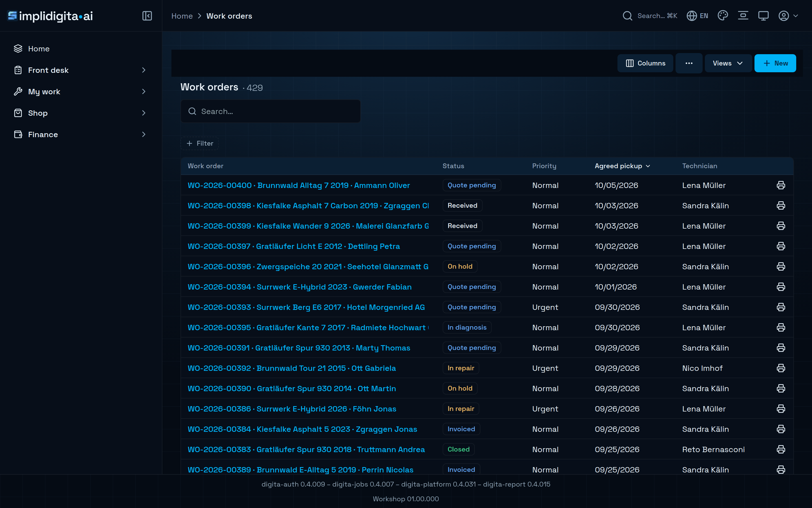Open WO-2026-00399 Kiesfalke Wander link
812x508 pixels.
(x=308, y=226)
